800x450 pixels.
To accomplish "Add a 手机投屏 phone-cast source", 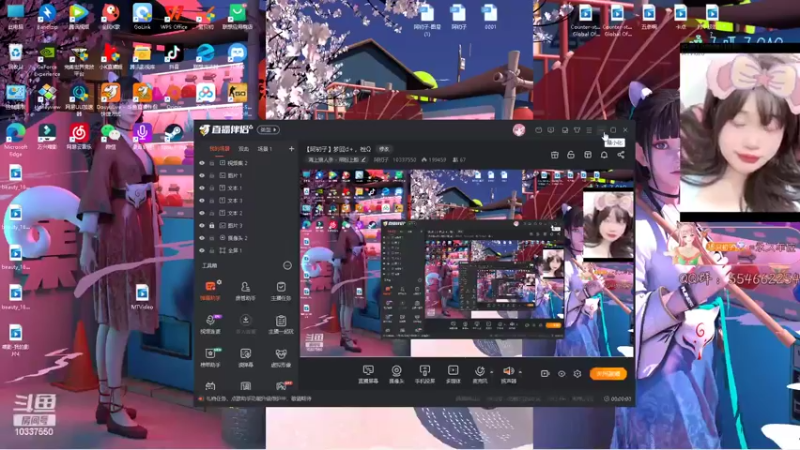I will pos(424,374).
